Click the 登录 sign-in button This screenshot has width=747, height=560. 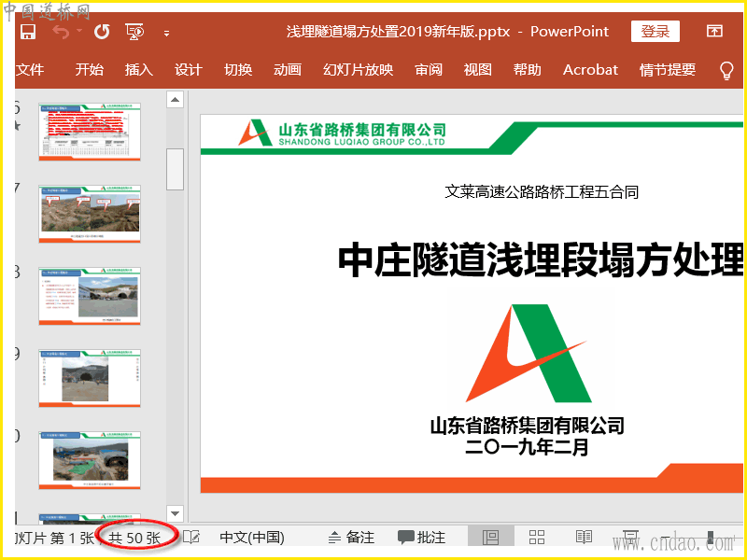(655, 32)
